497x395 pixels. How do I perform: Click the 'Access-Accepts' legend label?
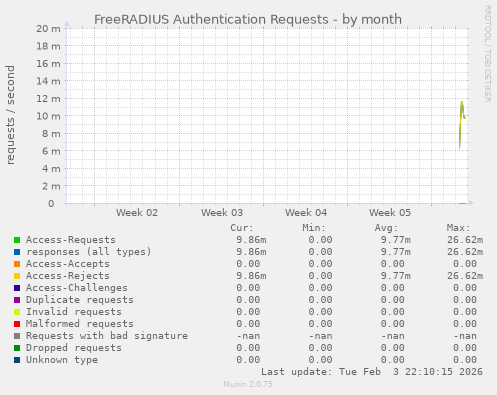click(x=68, y=264)
